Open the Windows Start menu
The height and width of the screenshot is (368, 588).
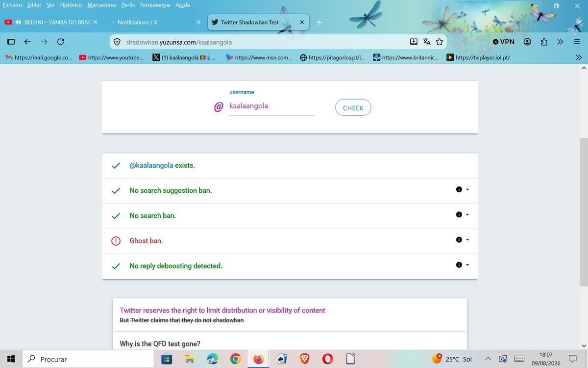click(x=11, y=359)
